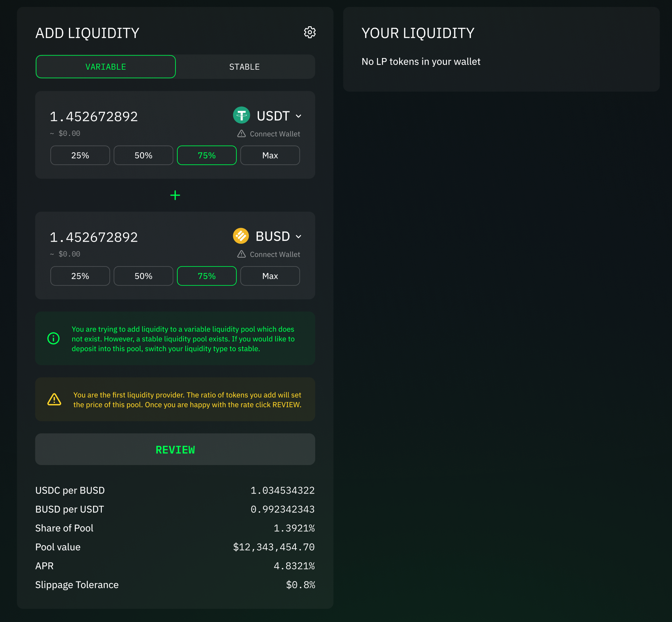Image resolution: width=672 pixels, height=622 pixels.
Task: Select the VARIABLE liquidity tab
Action: (x=105, y=67)
